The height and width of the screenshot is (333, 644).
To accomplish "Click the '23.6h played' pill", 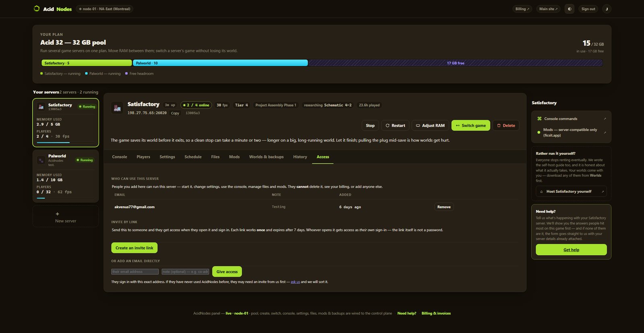I will (x=369, y=105).
